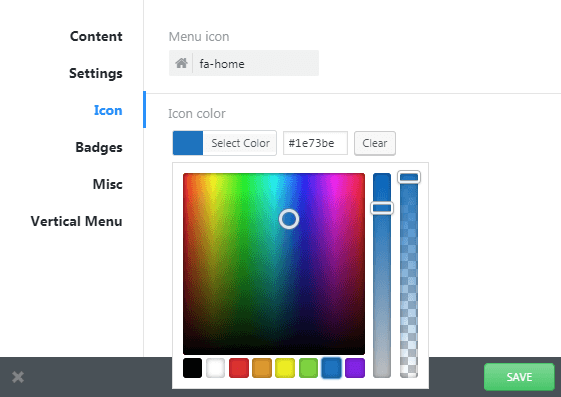Click the fa-home icon name field
Screen dimensions: 561x397
[x=255, y=63]
